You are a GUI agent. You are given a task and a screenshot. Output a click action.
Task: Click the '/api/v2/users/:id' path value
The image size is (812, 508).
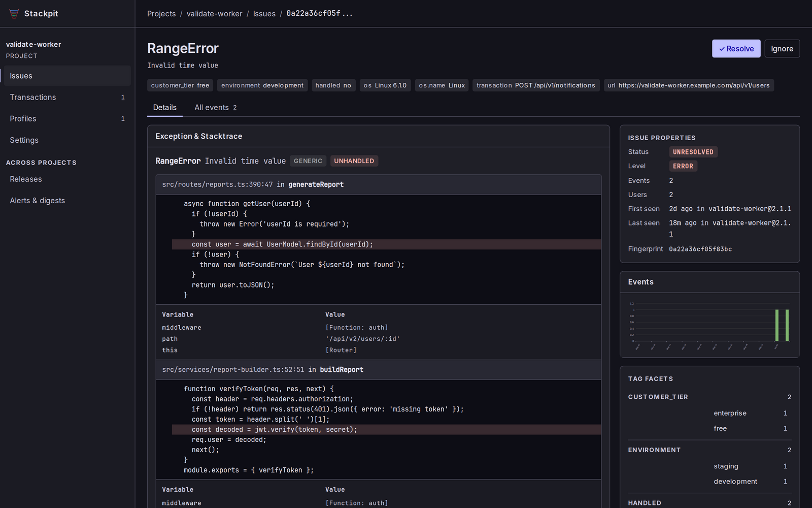362,339
